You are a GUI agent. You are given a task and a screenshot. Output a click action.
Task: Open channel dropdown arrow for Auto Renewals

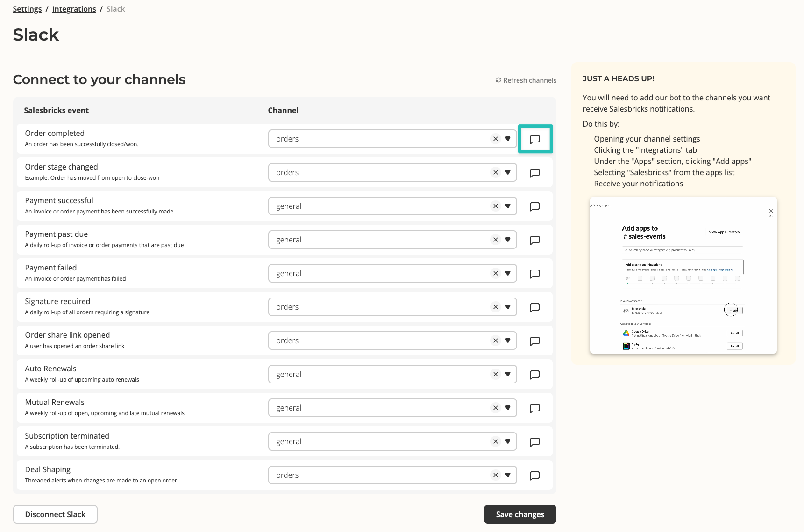pos(508,374)
